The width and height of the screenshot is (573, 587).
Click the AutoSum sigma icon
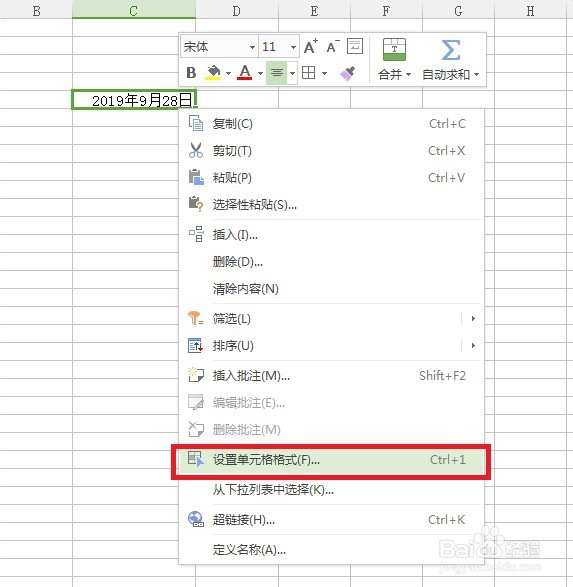pyautogui.click(x=451, y=50)
